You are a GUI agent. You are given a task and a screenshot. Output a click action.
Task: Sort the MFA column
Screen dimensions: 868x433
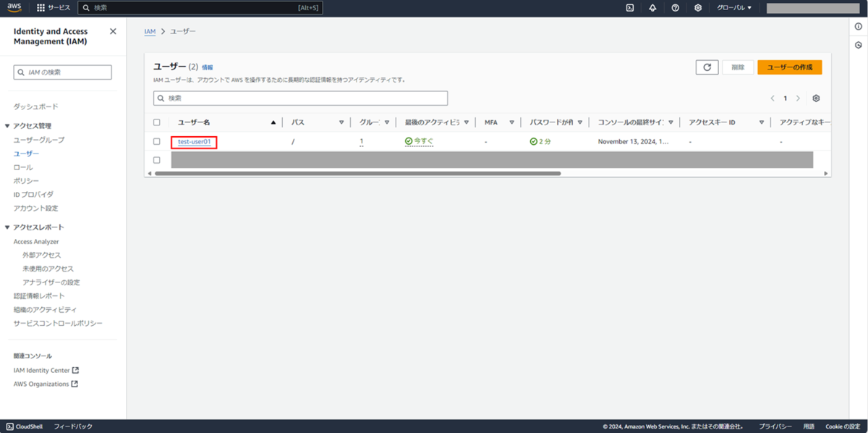pyautogui.click(x=512, y=122)
